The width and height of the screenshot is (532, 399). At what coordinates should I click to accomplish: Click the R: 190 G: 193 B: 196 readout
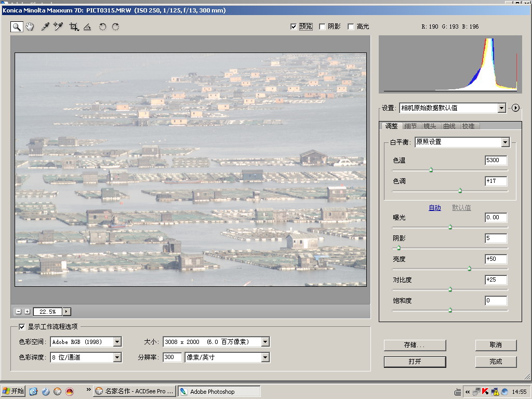pos(450,26)
